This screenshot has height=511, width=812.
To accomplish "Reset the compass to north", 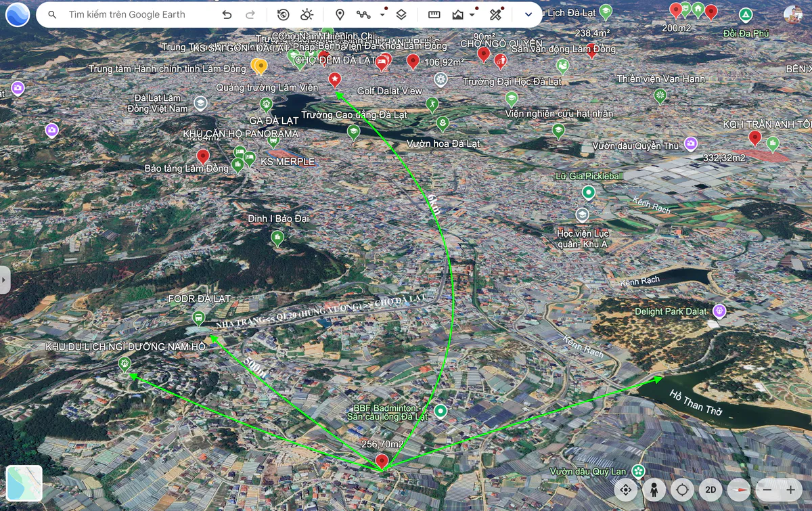I will click(x=739, y=489).
